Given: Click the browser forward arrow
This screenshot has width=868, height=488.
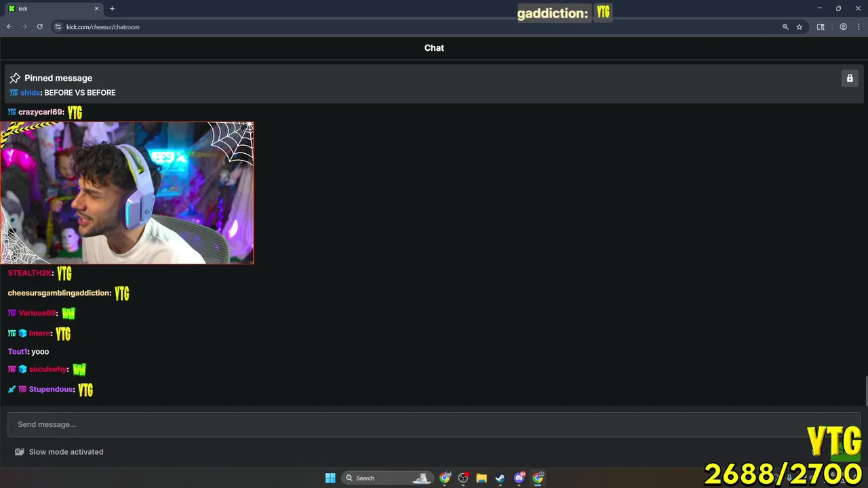Looking at the screenshot, I should 24,26.
